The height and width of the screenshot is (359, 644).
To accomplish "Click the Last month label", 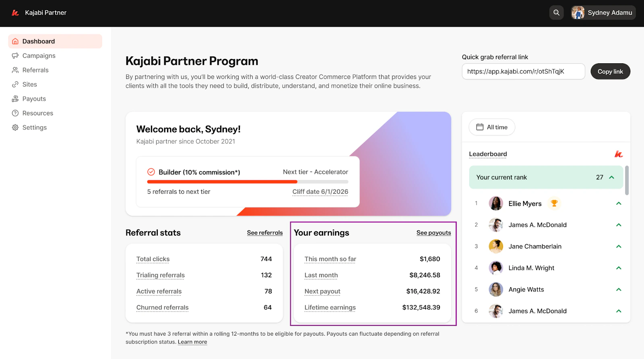I will point(321,275).
